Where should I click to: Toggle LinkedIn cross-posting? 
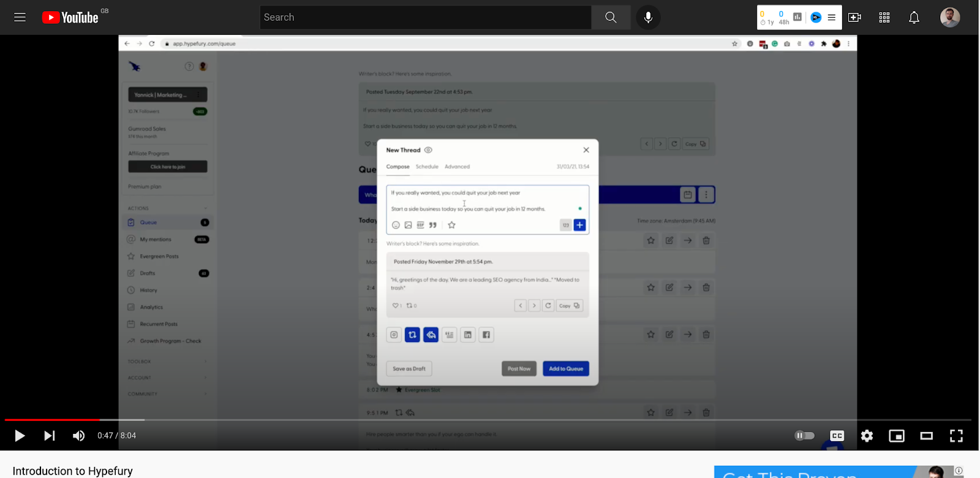coord(468,335)
